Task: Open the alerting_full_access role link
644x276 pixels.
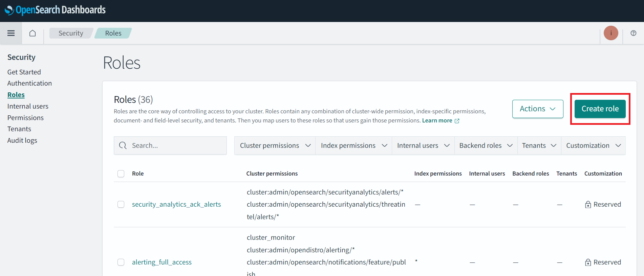Action: pyautogui.click(x=162, y=262)
